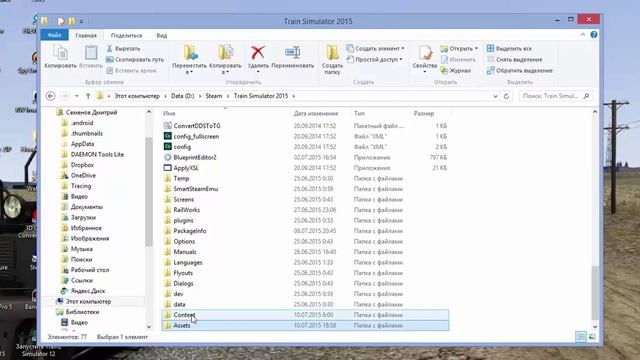This screenshot has height=360, width=640.
Task: Click the help question mark icon
Action: click(x=594, y=35)
